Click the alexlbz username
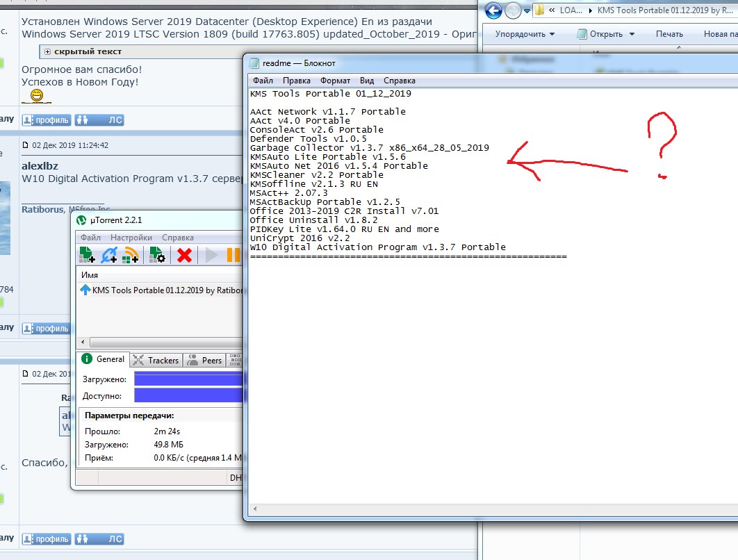Viewport: 738px width, 560px height. point(40,165)
